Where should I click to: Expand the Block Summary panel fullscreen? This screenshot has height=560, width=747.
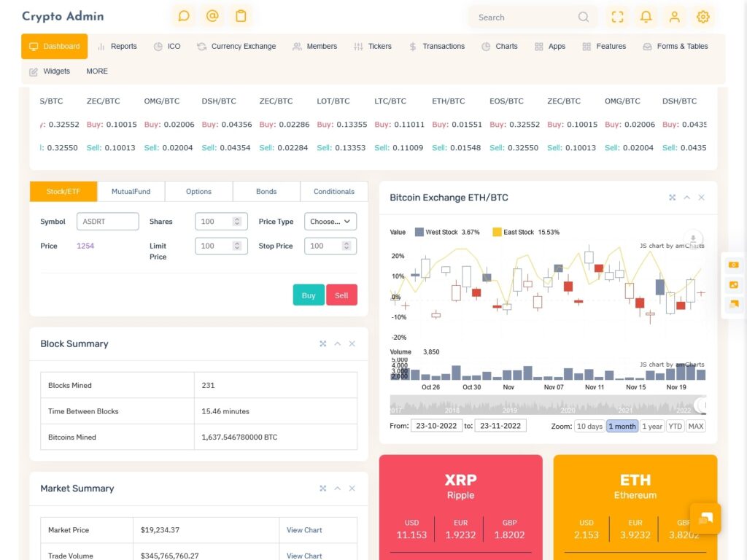pyautogui.click(x=323, y=344)
